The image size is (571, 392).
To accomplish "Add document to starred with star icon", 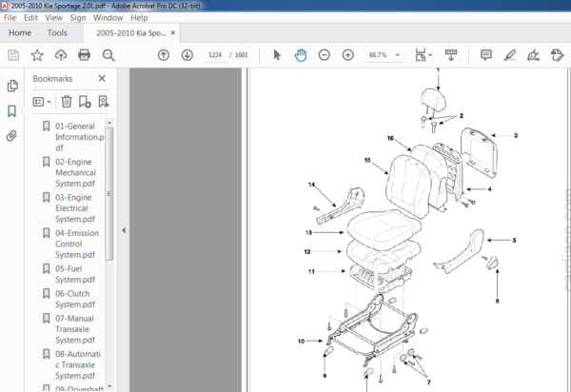I will [x=37, y=55].
